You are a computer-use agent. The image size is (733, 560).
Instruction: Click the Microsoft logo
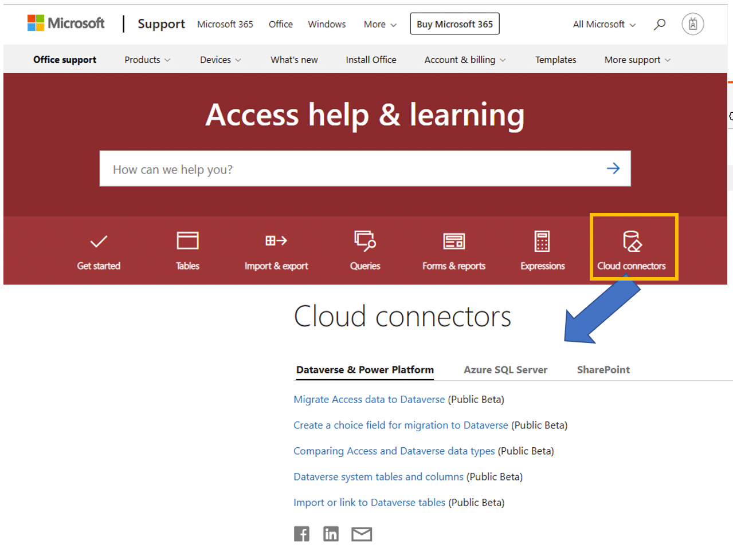[66, 23]
